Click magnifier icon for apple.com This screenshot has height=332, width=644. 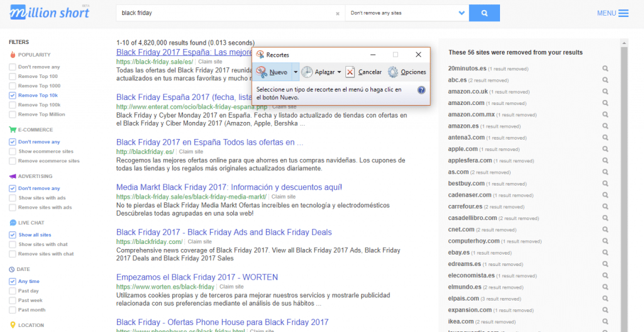point(606,149)
